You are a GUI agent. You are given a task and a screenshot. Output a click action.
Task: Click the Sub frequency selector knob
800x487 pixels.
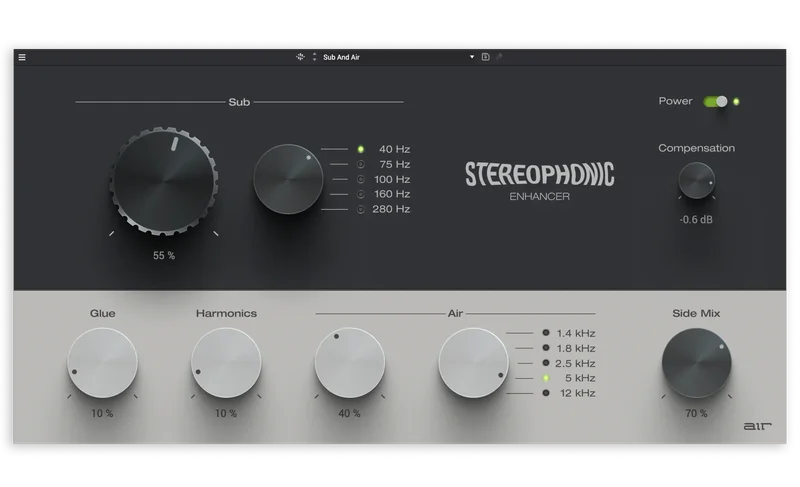pos(288,179)
